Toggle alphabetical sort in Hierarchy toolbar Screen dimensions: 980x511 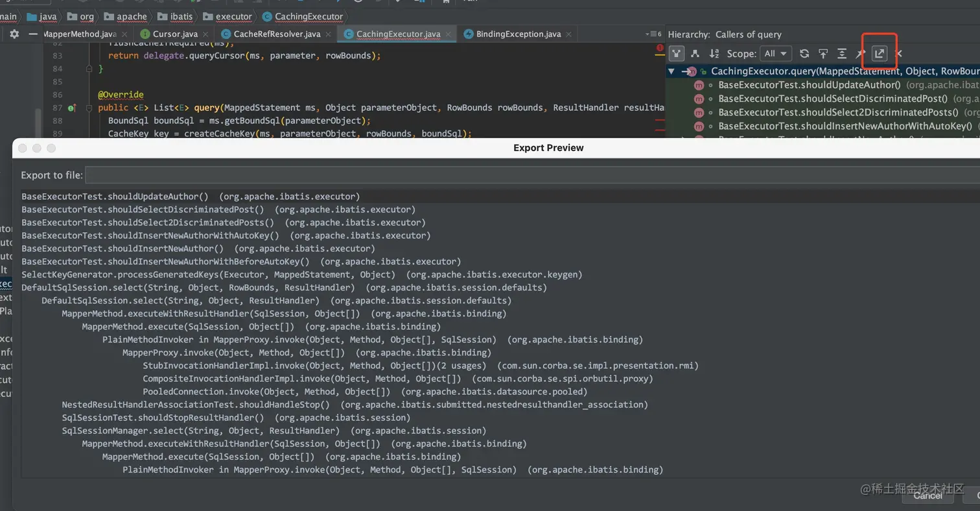[714, 54]
